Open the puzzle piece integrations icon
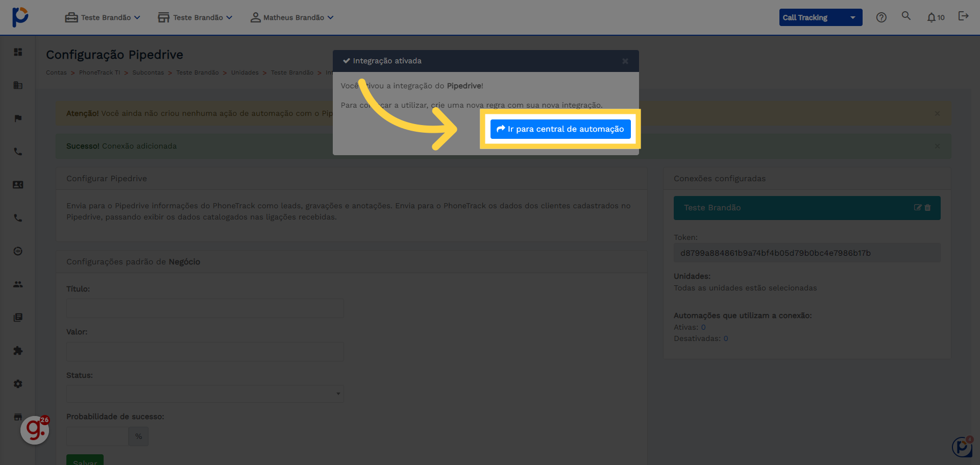The image size is (980, 465). tap(18, 351)
